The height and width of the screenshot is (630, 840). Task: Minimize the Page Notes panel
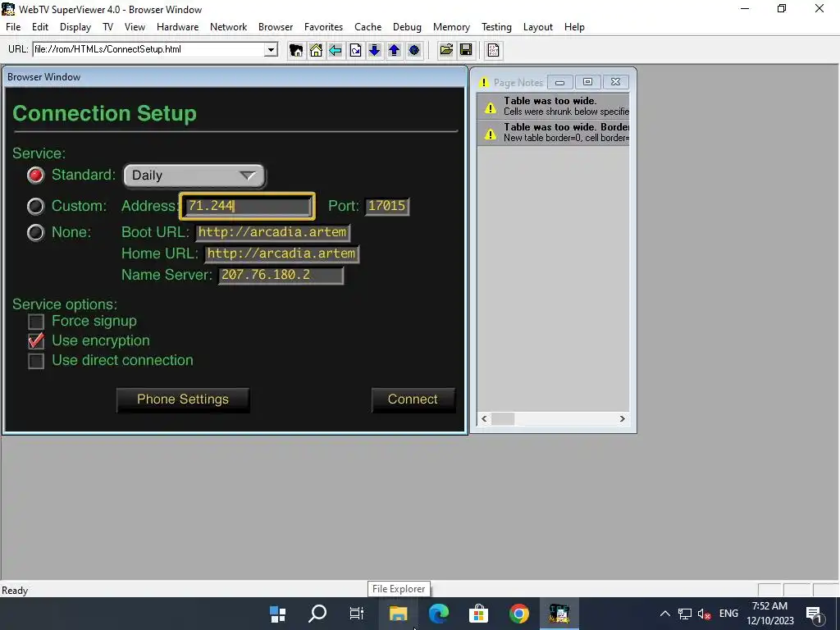pos(559,82)
